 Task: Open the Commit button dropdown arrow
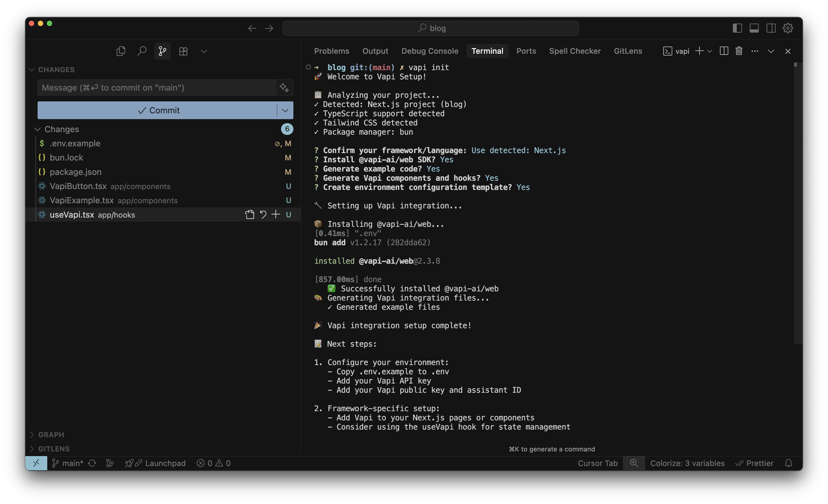tap(285, 110)
